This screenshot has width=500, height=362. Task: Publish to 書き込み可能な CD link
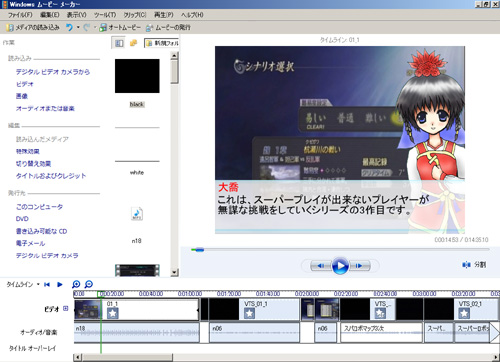(42, 231)
